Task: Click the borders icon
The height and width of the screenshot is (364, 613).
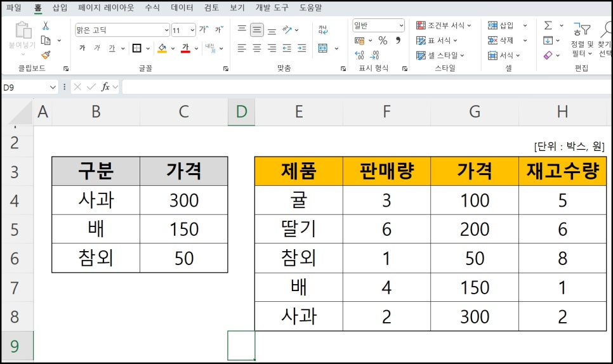Action: click(137, 48)
